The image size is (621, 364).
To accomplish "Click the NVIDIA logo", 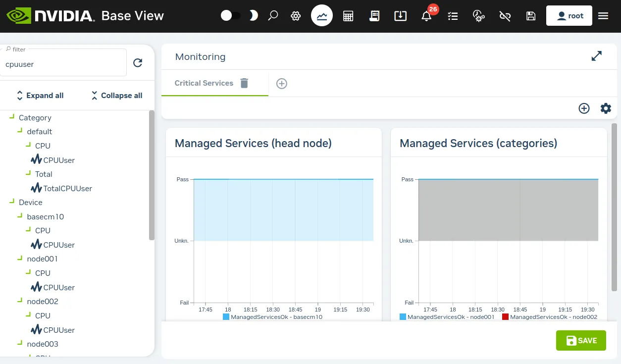I will tap(50, 16).
